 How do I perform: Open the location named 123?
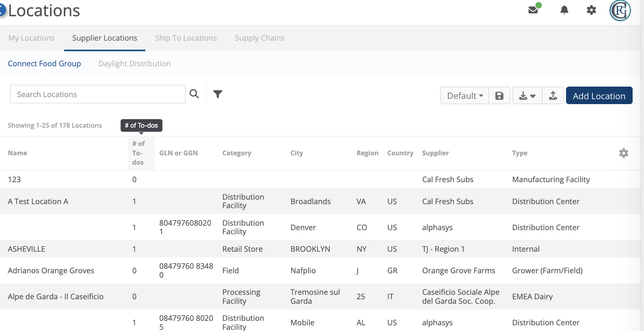point(14,179)
